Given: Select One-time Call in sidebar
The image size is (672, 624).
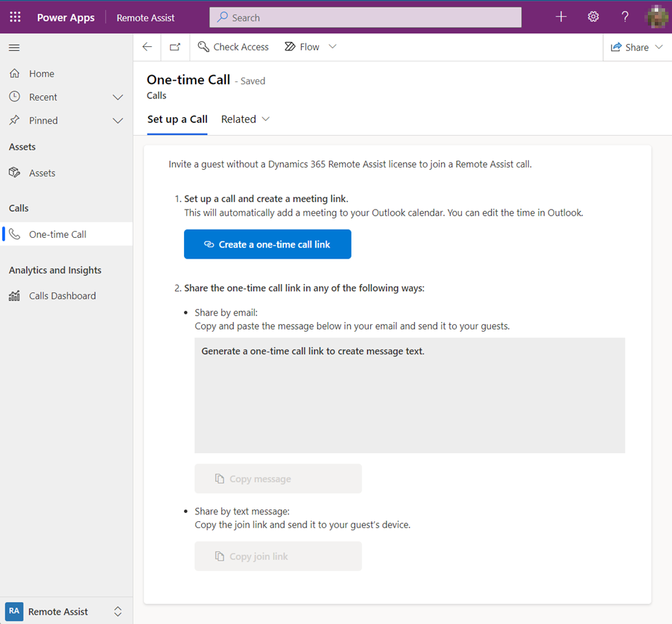Looking at the screenshot, I should click(x=66, y=234).
